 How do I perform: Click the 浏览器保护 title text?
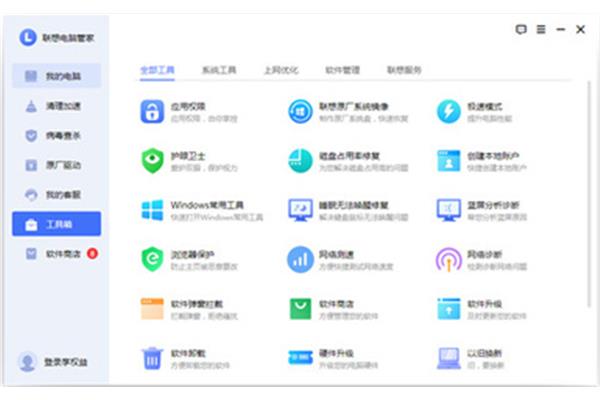[x=192, y=254]
